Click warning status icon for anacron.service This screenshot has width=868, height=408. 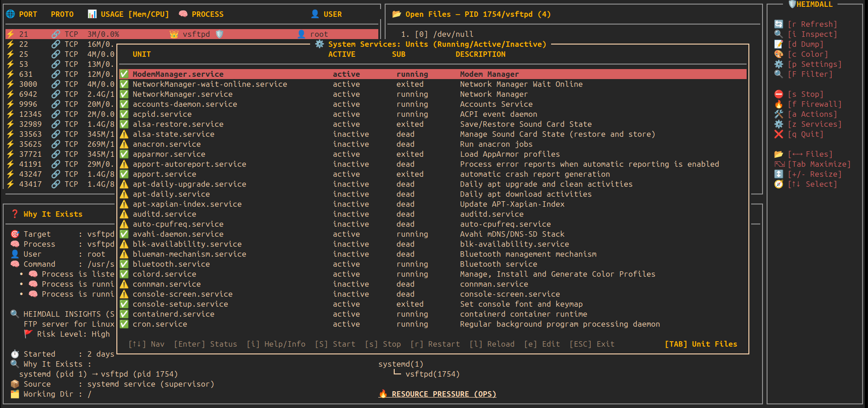coord(124,144)
